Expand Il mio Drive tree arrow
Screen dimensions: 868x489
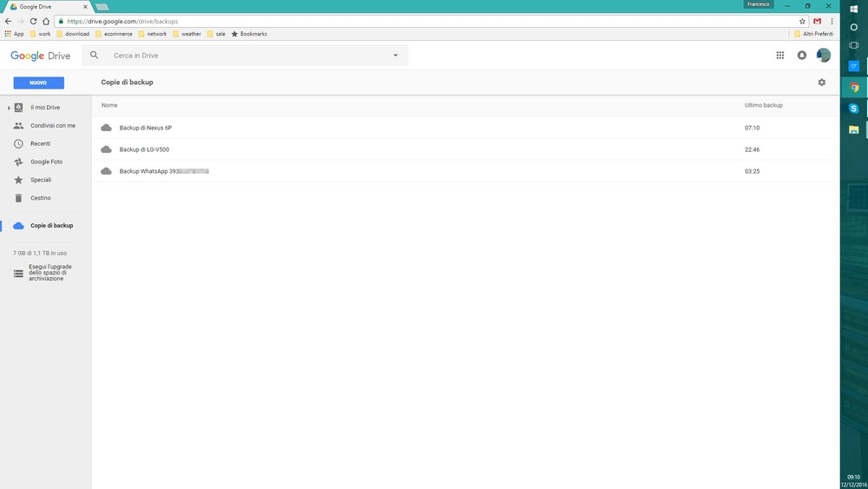coord(9,108)
